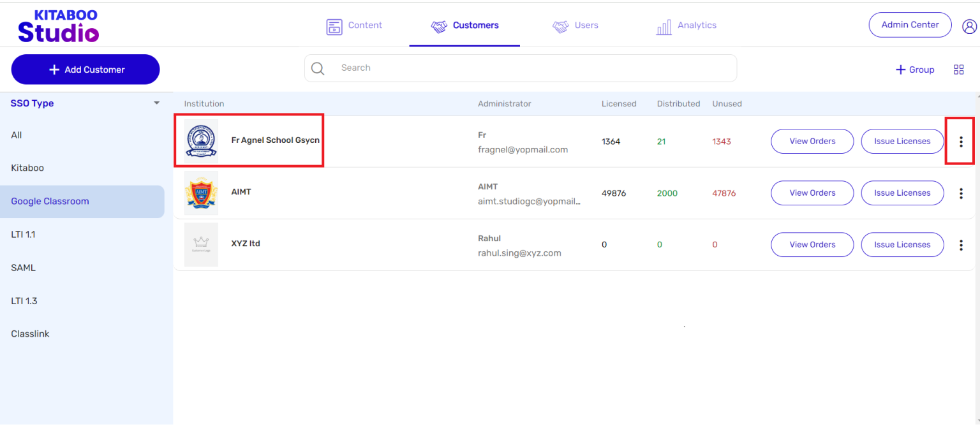Issue Licenses for Fr Agnel School
Viewport: 980px width, 426px height.
902,142
